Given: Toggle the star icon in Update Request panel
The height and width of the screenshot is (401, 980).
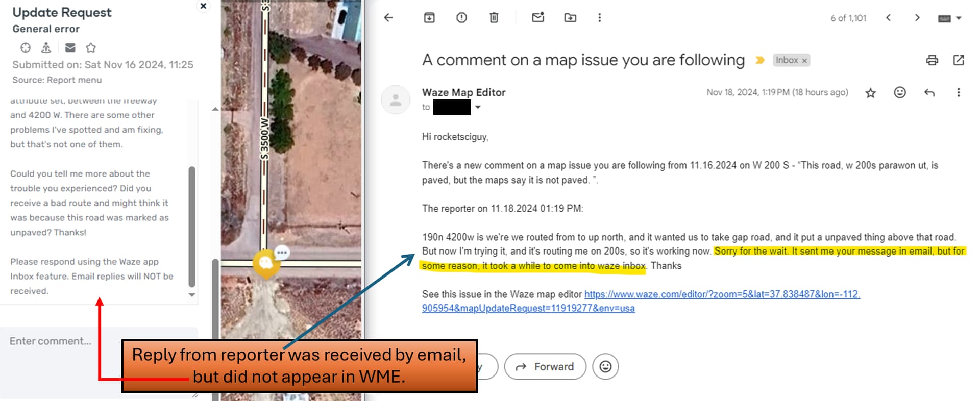Looking at the screenshot, I should (x=91, y=47).
